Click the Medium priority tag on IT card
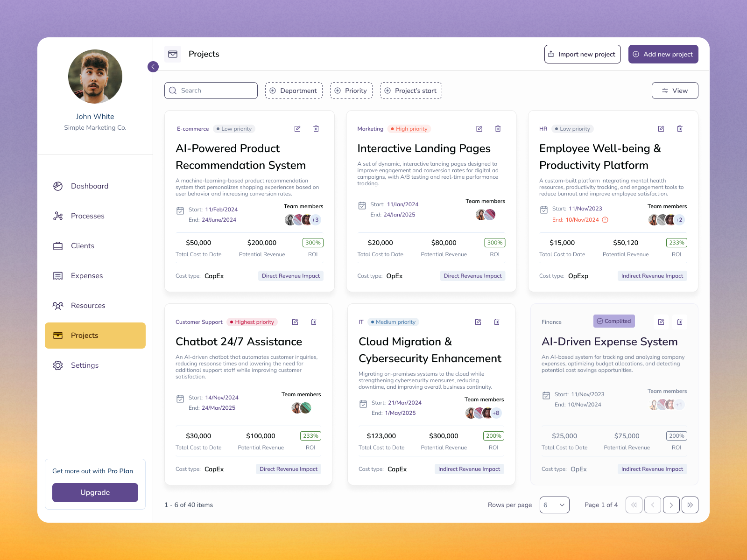Screen dimensions: 747x560 point(393,322)
